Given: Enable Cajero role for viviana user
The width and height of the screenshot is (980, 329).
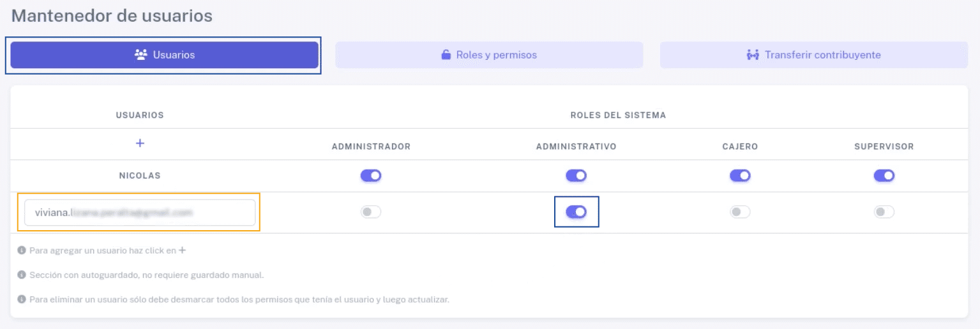Looking at the screenshot, I should (x=740, y=212).
